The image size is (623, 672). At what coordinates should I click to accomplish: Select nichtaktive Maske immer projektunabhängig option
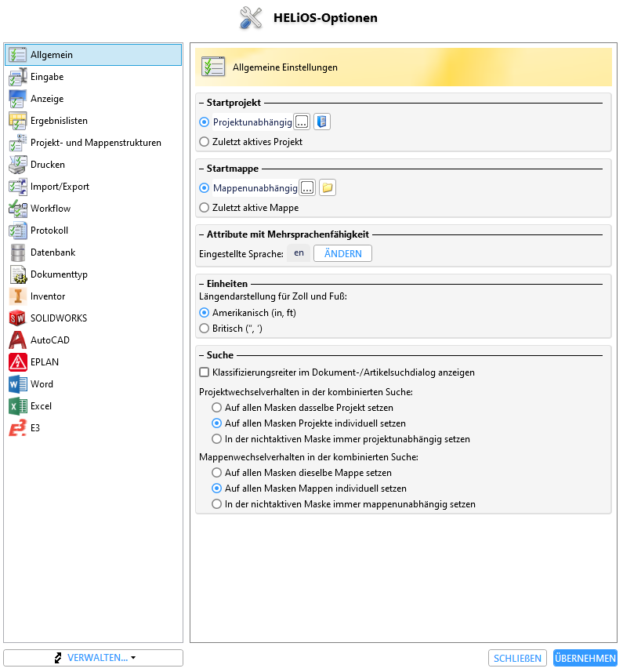(x=216, y=439)
